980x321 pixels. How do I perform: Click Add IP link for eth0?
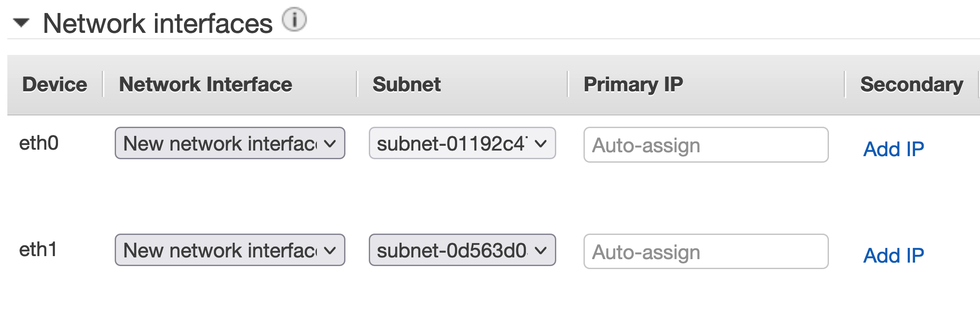tap(894, 149)
